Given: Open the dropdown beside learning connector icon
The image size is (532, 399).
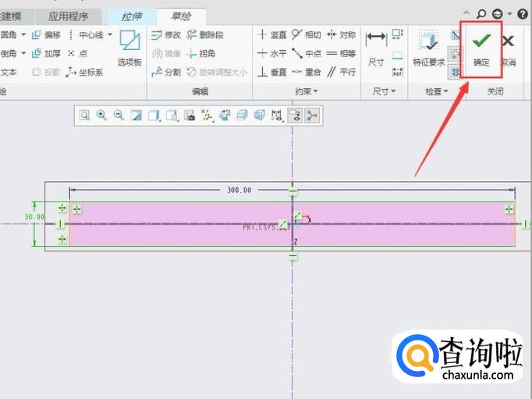Looking at the screenshot, I should (x=509, y=14).
